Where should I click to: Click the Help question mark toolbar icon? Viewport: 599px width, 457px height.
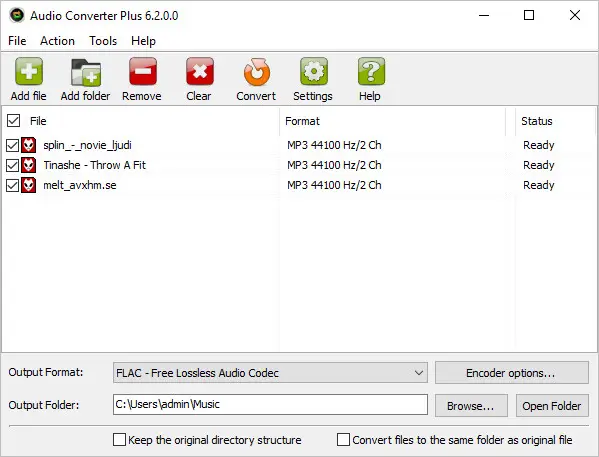pyautogui.click(x=371, y=71)
